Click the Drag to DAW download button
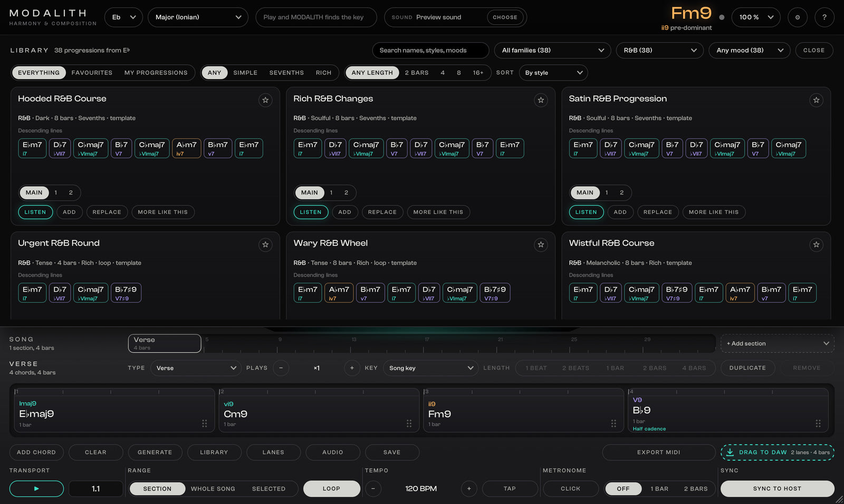 tap(778, 452)
